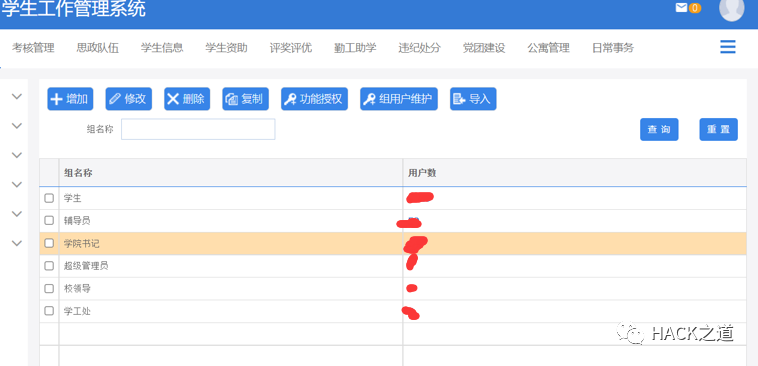Open 组用户维护 group user maintenance

click(399, 99)
